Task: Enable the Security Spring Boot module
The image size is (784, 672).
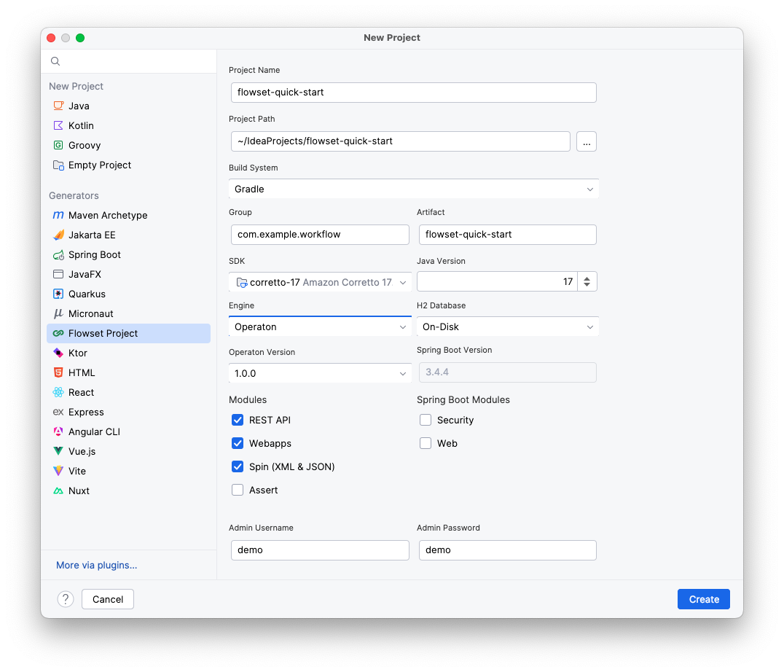Action: click(x=425, y=420)
